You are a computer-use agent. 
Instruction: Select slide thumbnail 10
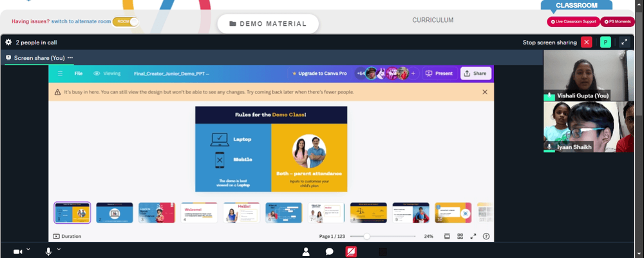453,213
